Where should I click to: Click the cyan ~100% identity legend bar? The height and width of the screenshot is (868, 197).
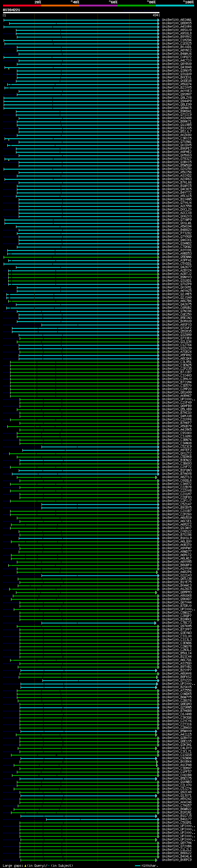(x=175, y=6)
